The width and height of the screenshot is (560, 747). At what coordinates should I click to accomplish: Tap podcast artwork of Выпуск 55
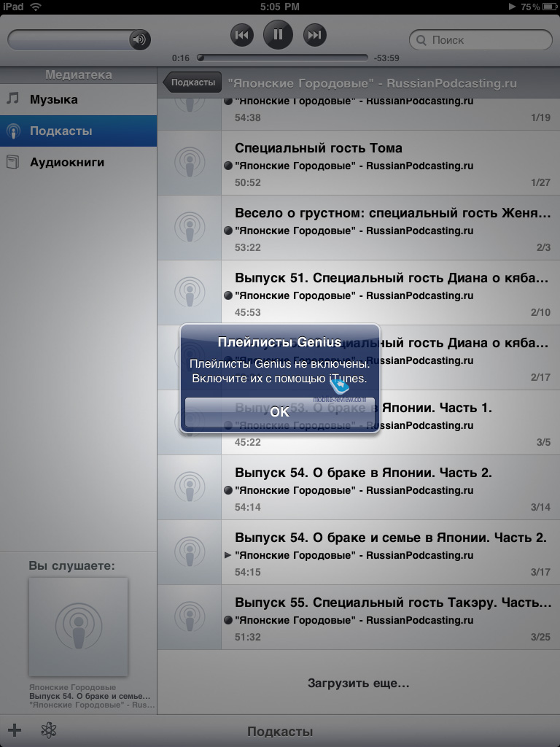point(190,617)
